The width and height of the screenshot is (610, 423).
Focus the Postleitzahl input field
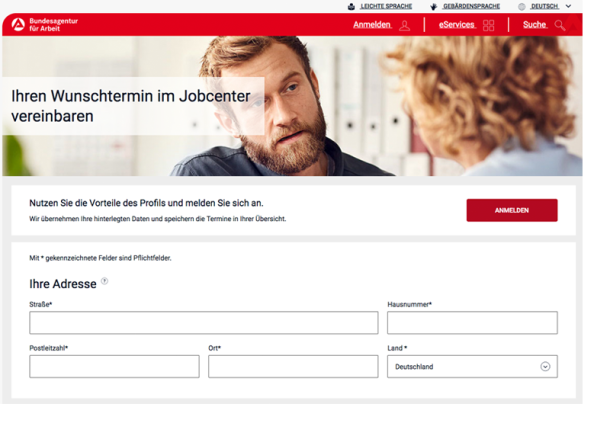pyautogui.click(x=114, y=367)
